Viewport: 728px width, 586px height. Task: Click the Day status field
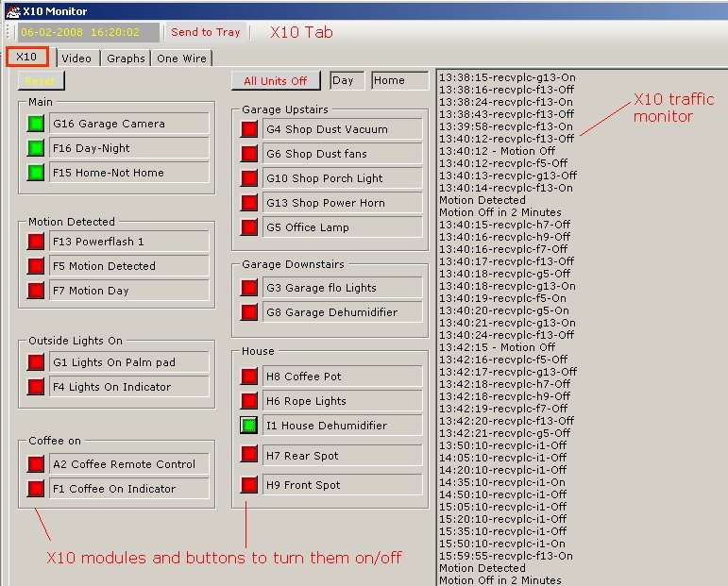click(x=347, y=80)
